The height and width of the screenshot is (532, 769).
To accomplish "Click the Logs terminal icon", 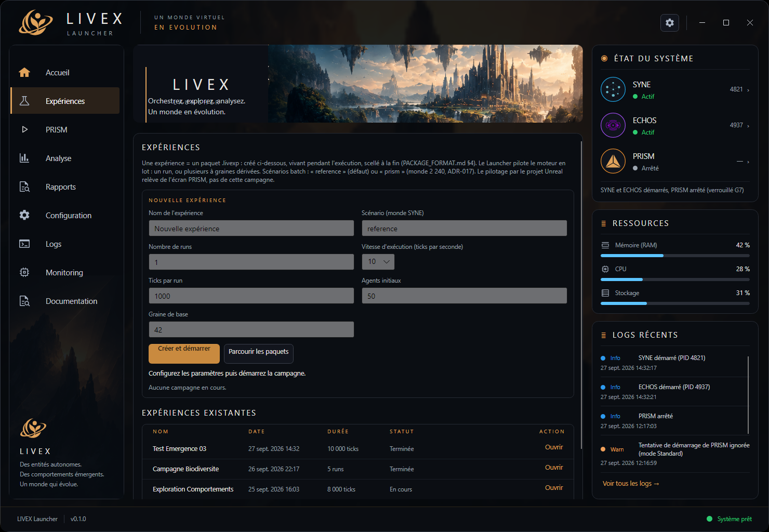I will 24,244.
